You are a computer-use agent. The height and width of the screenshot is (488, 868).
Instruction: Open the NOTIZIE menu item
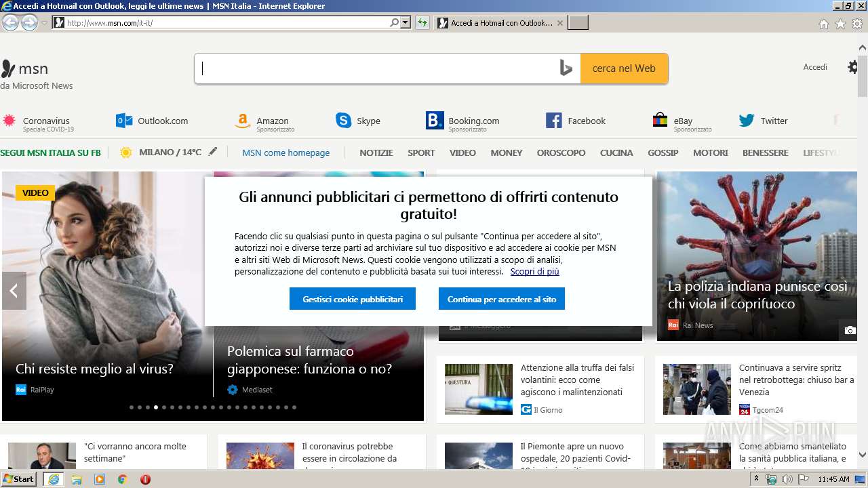376,152
